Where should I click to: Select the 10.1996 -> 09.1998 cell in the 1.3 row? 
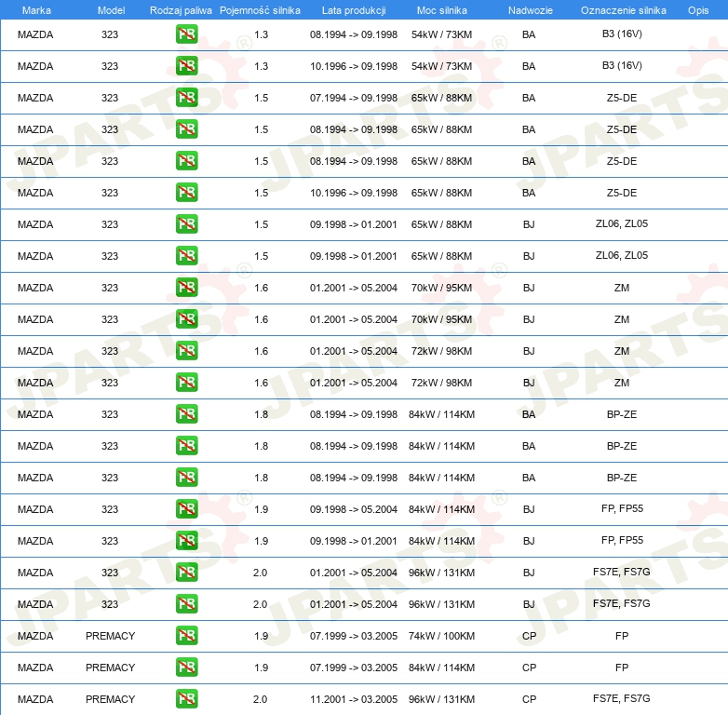pos(354,66)
